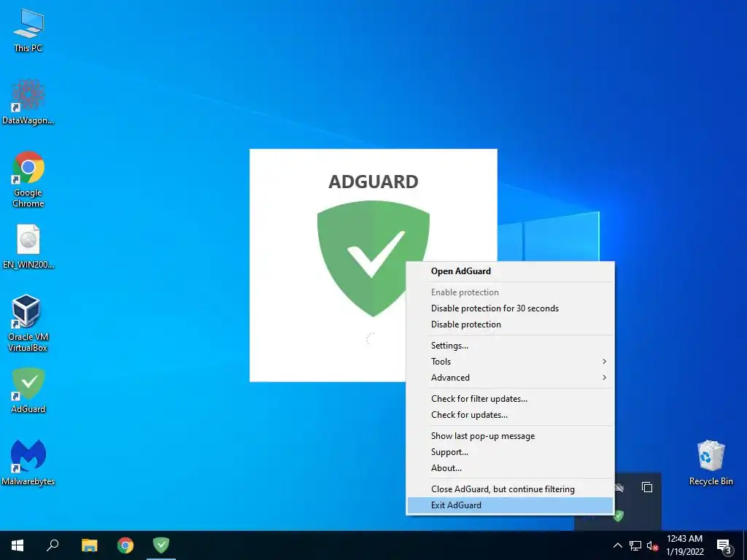This screenshot has width=747, height=560.
Task: Open the Action Center notifications icon
Action: (724, 545)
